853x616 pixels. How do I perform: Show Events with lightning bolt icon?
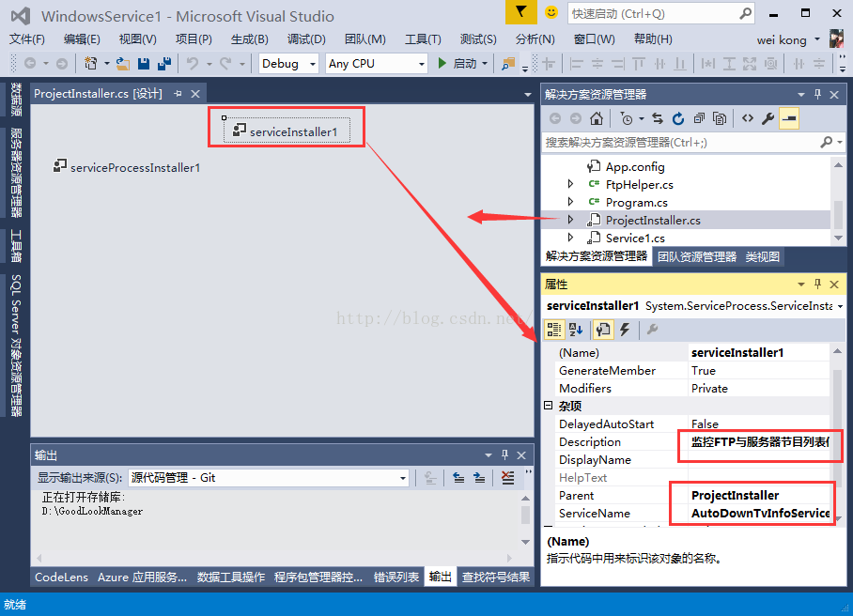[625, 329]
